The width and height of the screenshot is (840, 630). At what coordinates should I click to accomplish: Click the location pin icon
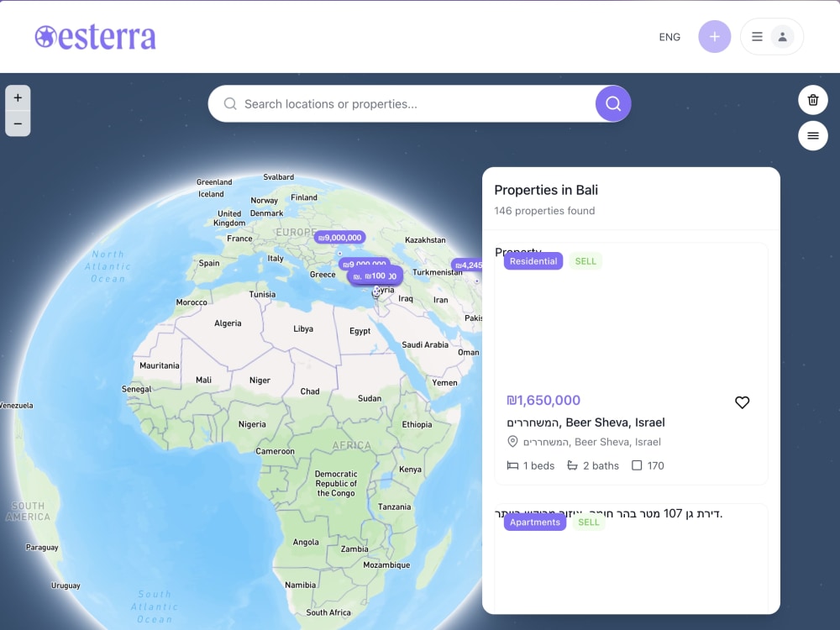pos(512,442)
